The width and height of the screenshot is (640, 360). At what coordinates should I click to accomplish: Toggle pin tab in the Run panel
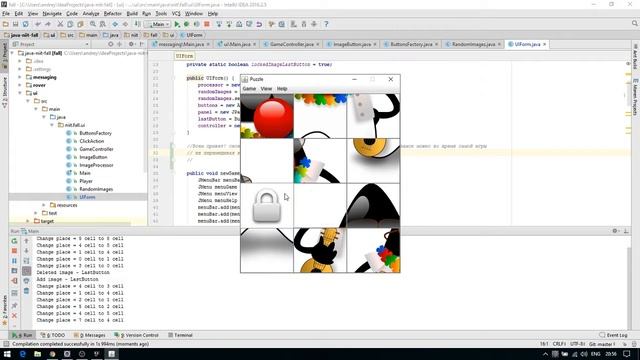14,305
